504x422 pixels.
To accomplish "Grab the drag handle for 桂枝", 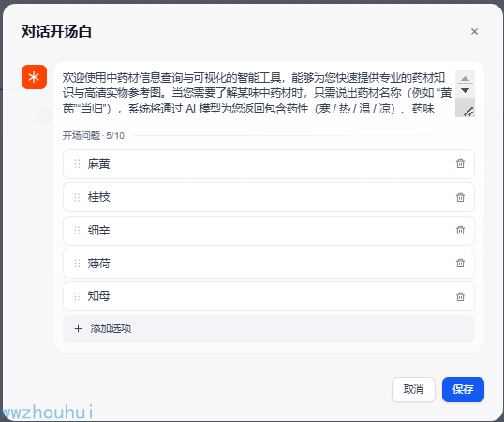I will pos(77,197).
